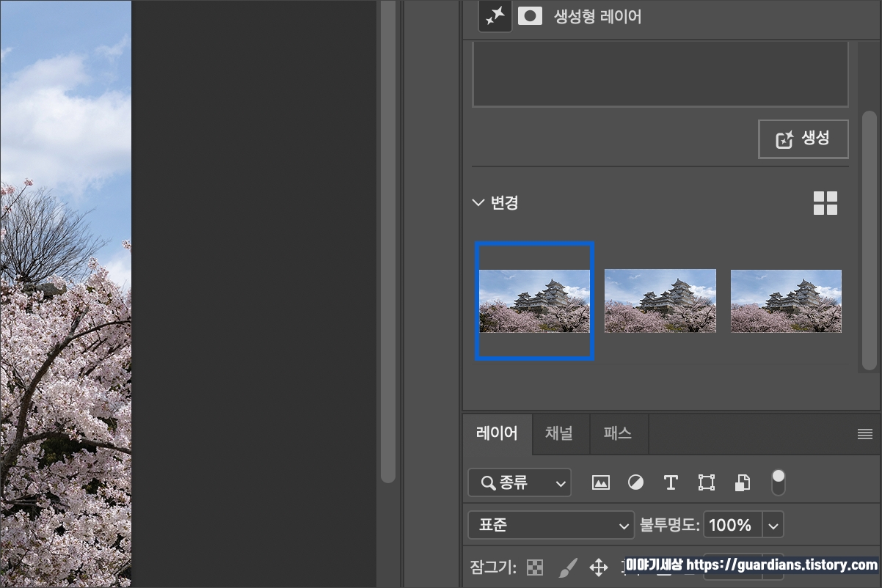Screen dimensions: 882x588
Task: Click the 생성 generate button
Action: click(x=803, y=139)
